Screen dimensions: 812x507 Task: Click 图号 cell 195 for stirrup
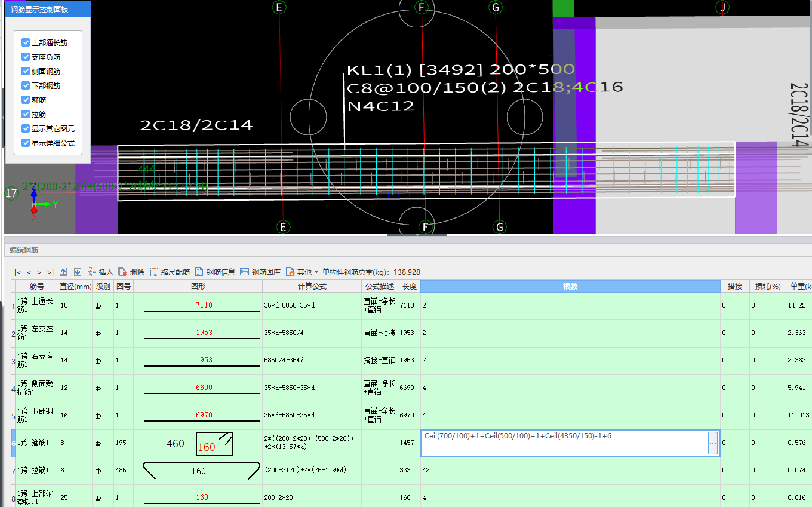pos(124,443)
